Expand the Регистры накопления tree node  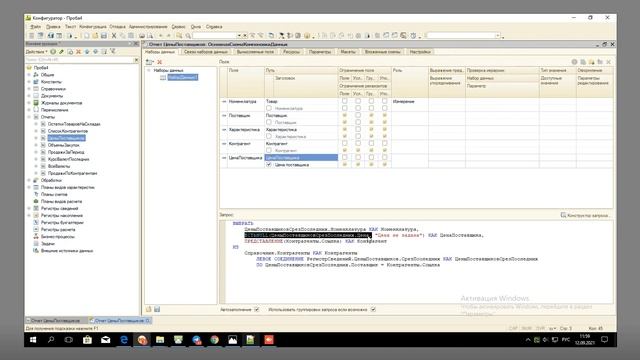(29, 216)
